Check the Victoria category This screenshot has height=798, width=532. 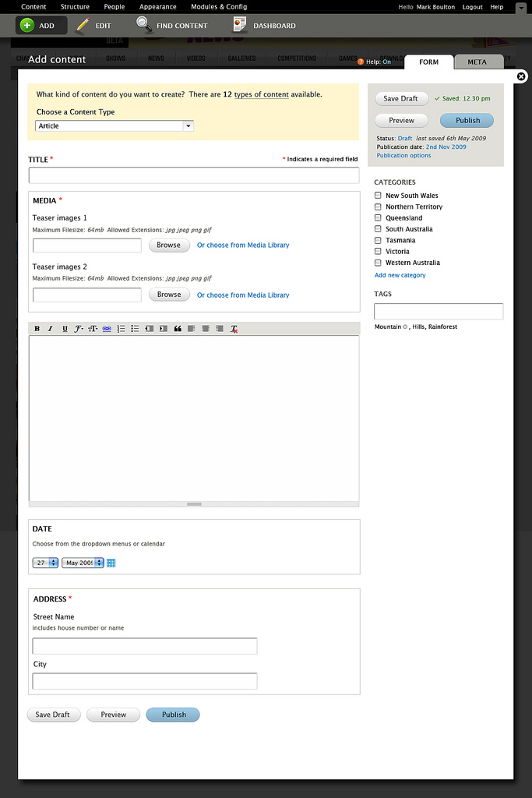pyautogui.click(x=378, y=252)
